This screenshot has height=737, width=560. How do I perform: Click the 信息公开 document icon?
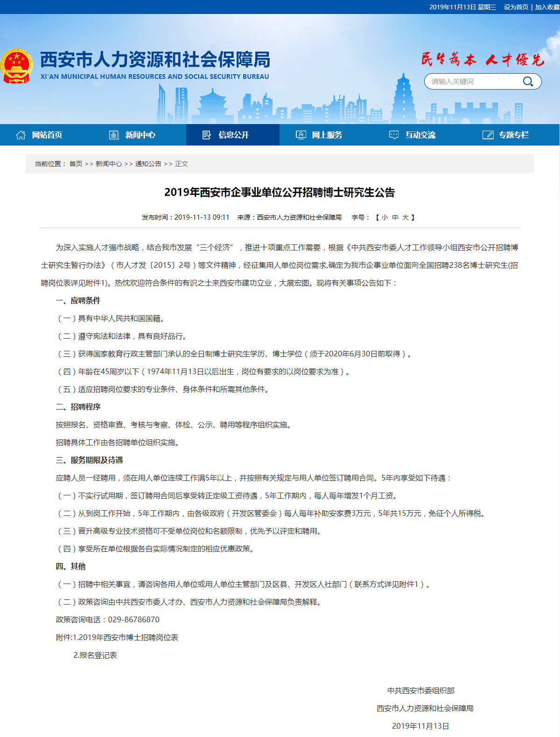point(207,135)
